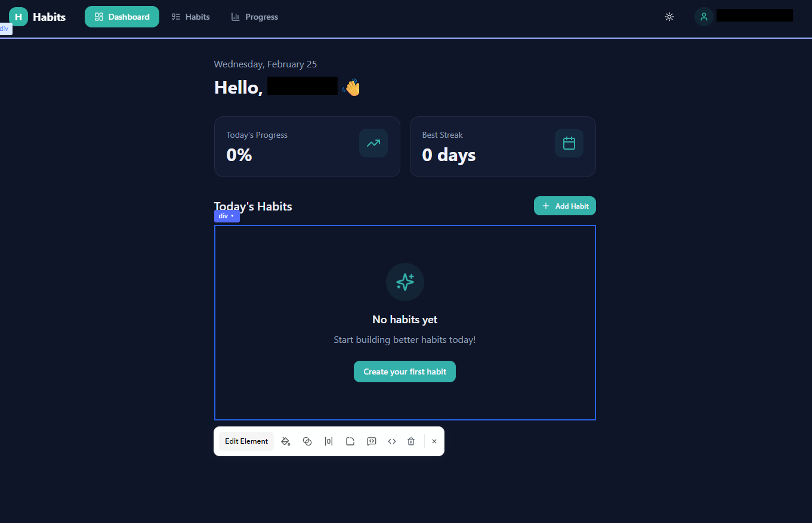
Task: Click the H Habits logo
Action: (x=37, y=17)
